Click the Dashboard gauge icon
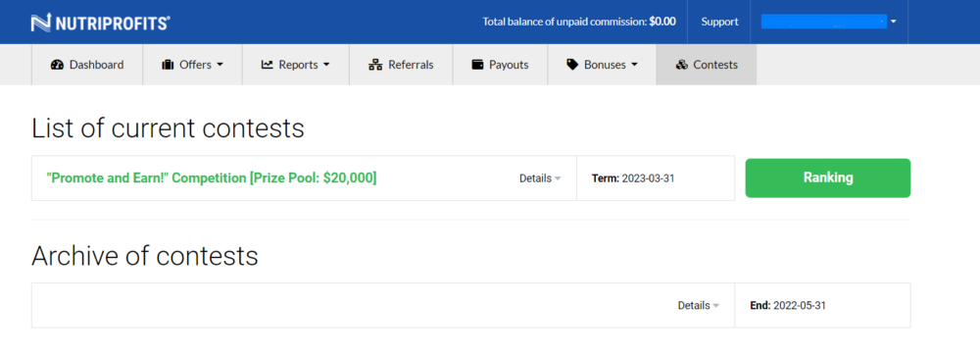Viewport: 980px width, 355px height. pyautogui.click(x=58, y=65)
